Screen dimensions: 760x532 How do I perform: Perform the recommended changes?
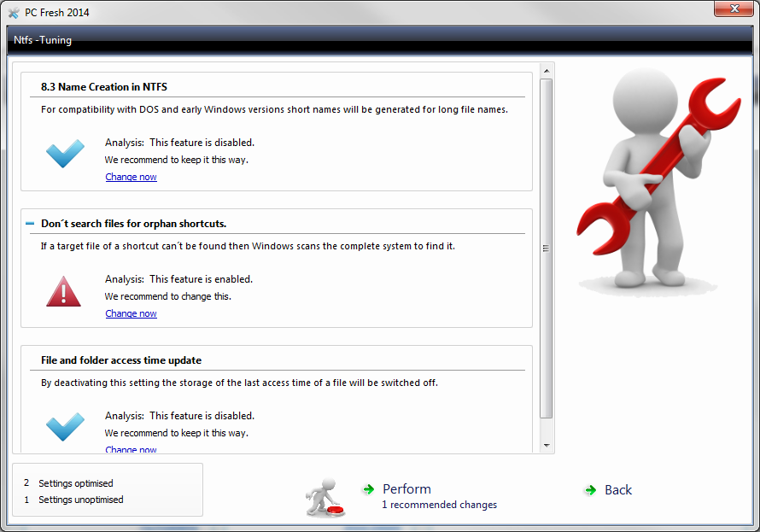[x=406, y=489]
